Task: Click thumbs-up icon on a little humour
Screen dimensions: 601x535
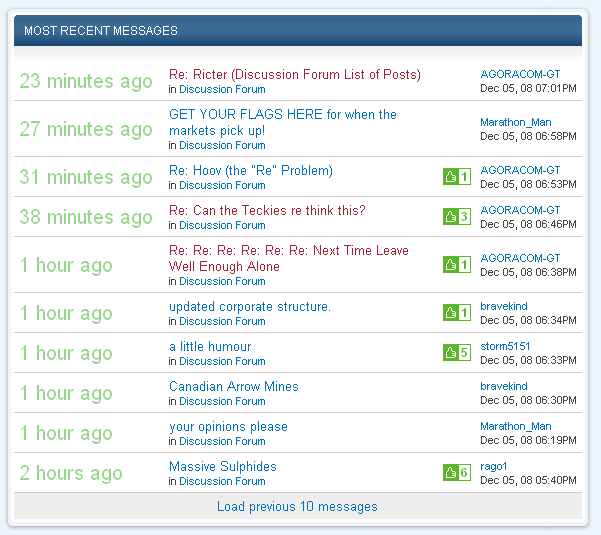Action: (x=450, y=353)
